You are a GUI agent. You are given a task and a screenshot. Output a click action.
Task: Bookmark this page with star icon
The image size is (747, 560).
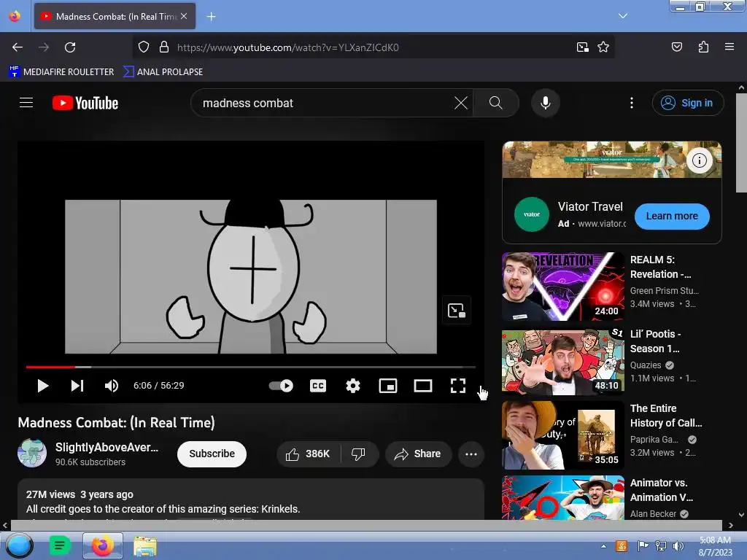(x=603, y=47)
